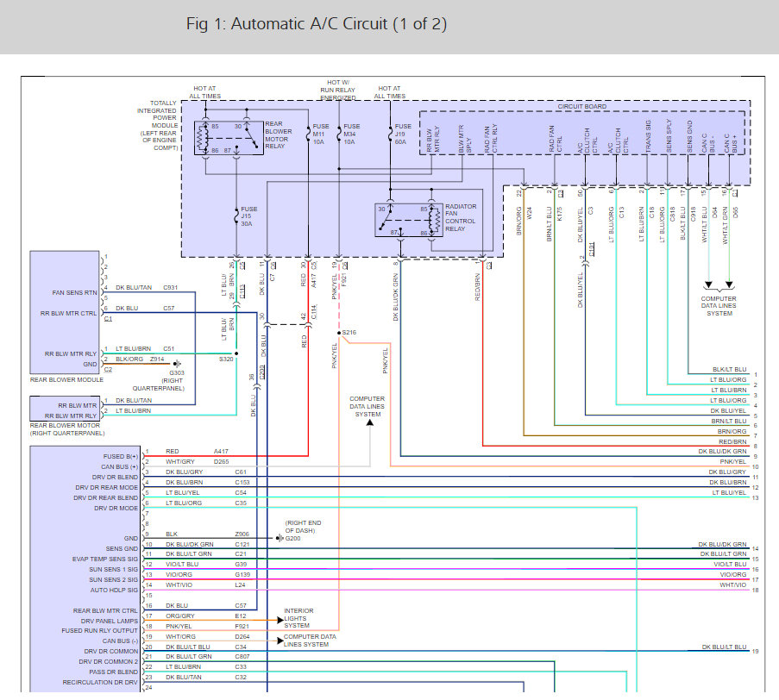Select the Fuse M11 10A symbol
Image resolution: width=779 pixels, height=700 pixels.
[308, 132]
